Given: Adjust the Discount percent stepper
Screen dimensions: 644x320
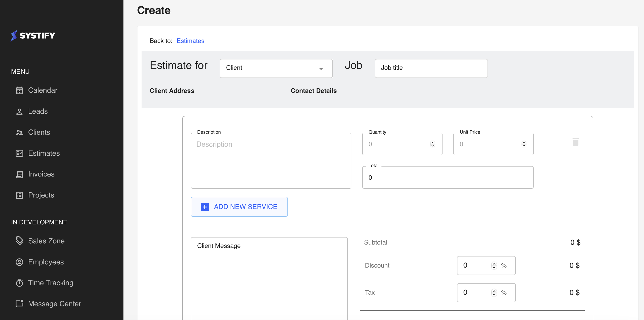Looking at the screenshot, I should (494, 265).
